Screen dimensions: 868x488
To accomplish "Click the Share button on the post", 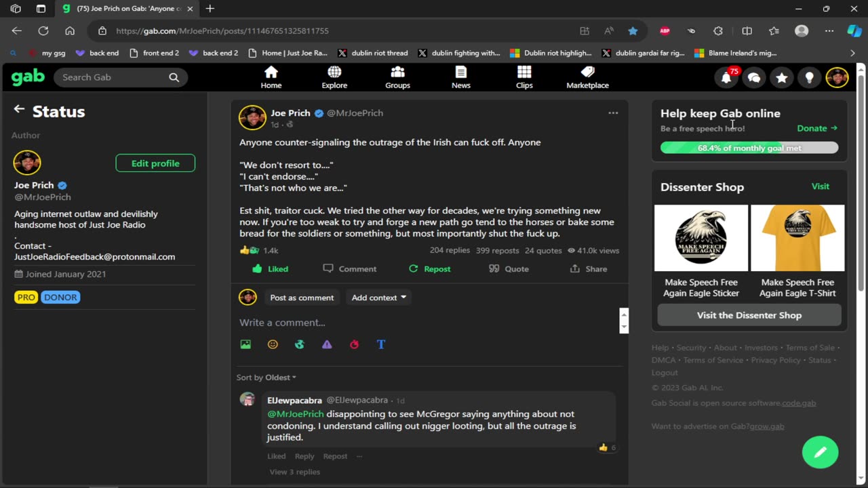I will [x=589, y=269].
